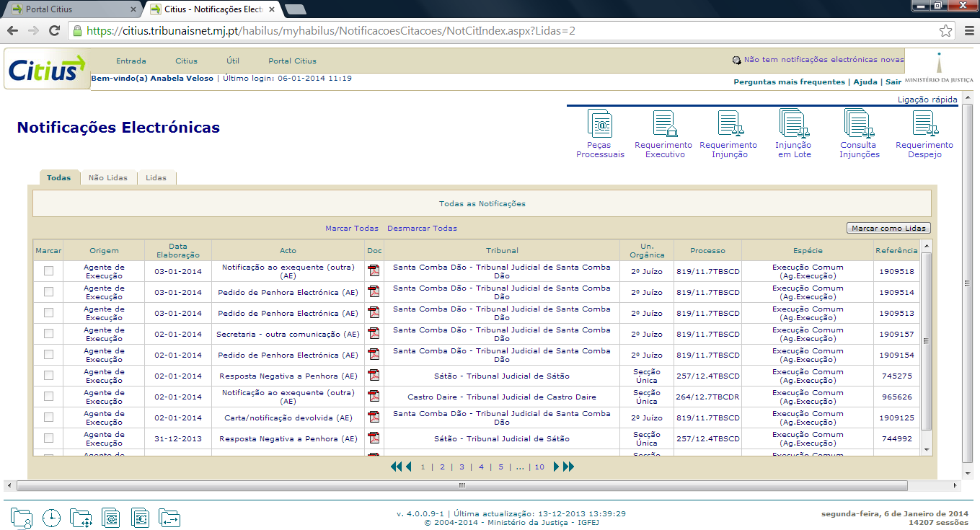Switch to the Todas tab
Screen dimensions: 980x530
tap(59, 177)
